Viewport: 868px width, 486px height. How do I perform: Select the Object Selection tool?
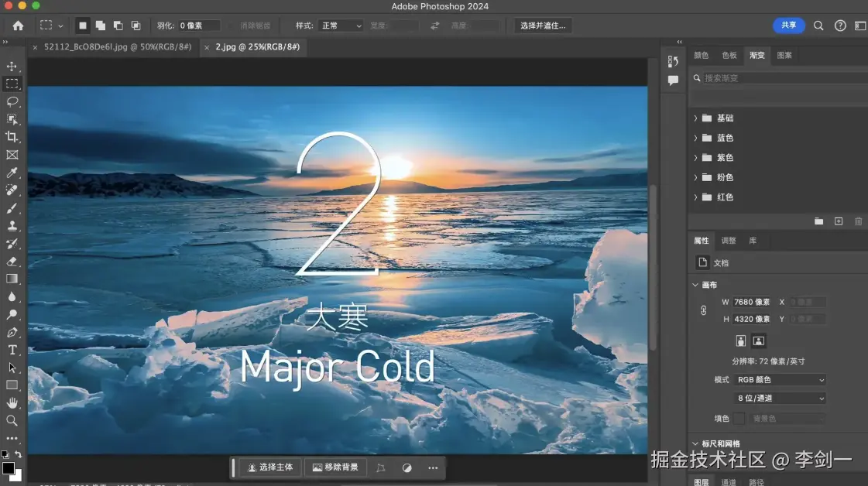coord(12,119)
